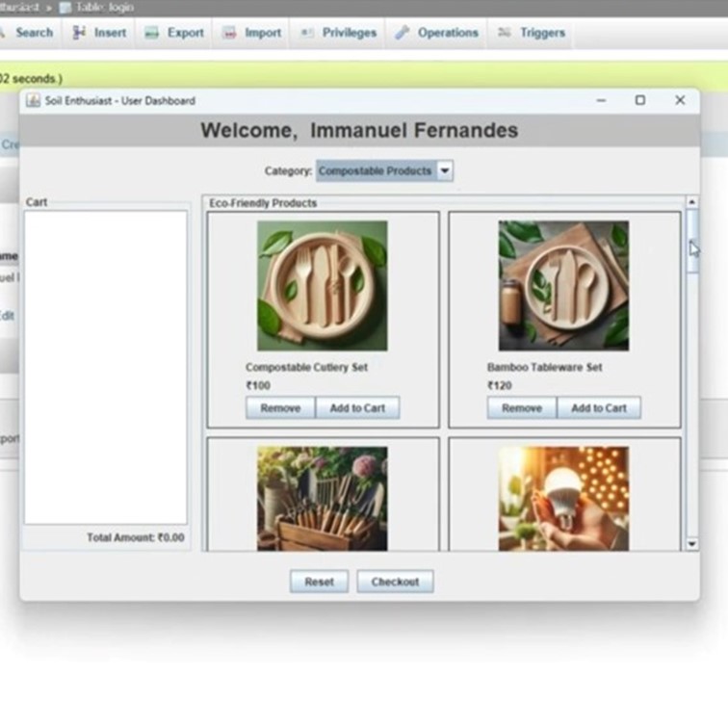Open the Export tab in phpMyAdmin
728x728 pixels.
pyautogui.click(x=173, y=33)
